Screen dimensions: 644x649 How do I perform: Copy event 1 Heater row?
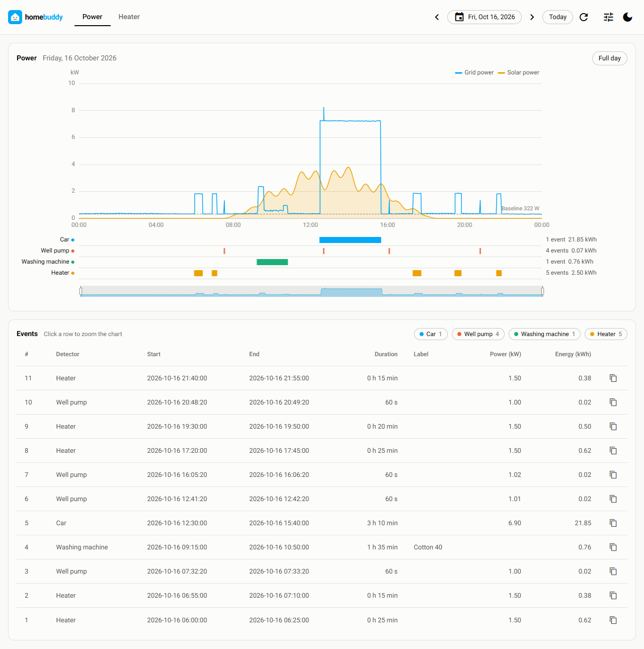(x=613, y=620)
